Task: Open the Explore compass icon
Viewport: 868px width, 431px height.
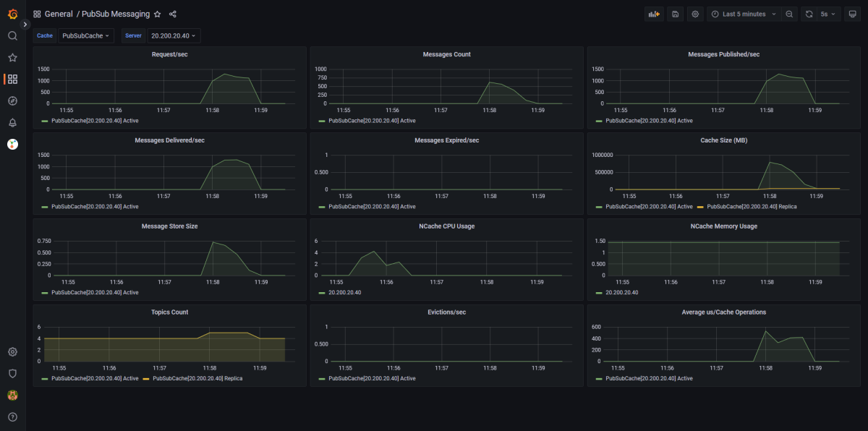Action: (12, 101)
